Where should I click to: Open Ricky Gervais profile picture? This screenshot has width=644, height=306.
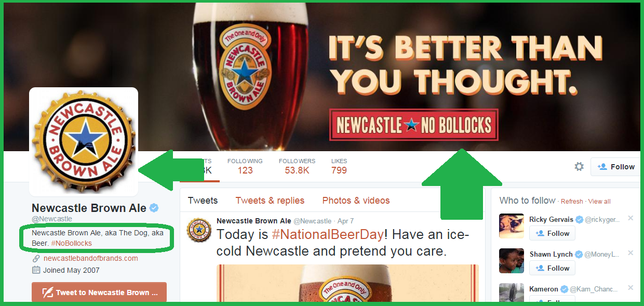pos(512,226)
